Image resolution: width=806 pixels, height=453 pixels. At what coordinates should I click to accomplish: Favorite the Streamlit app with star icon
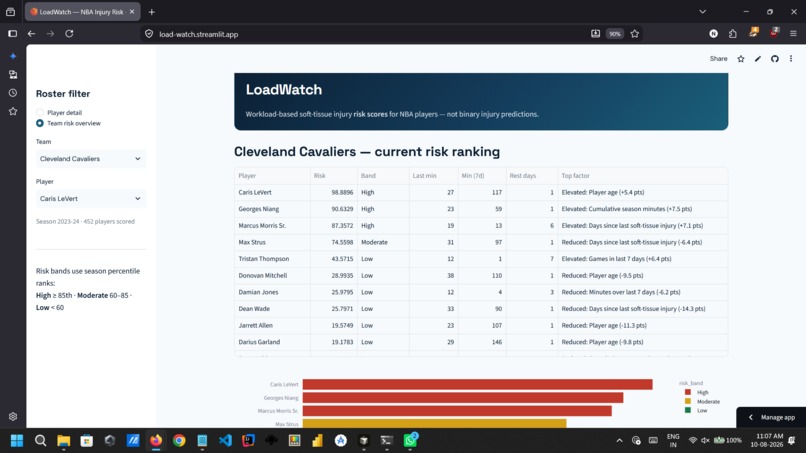(741, 59)
